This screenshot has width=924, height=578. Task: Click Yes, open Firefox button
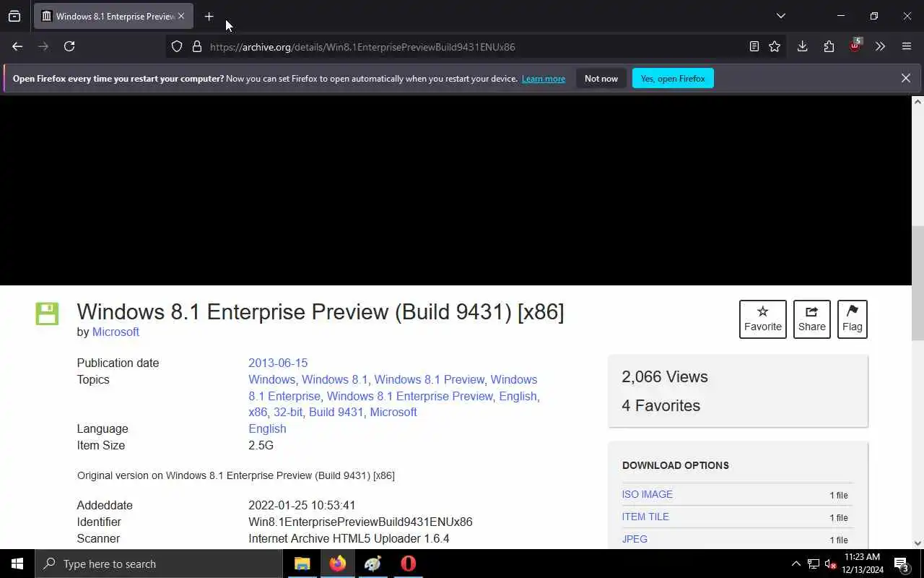673,79
